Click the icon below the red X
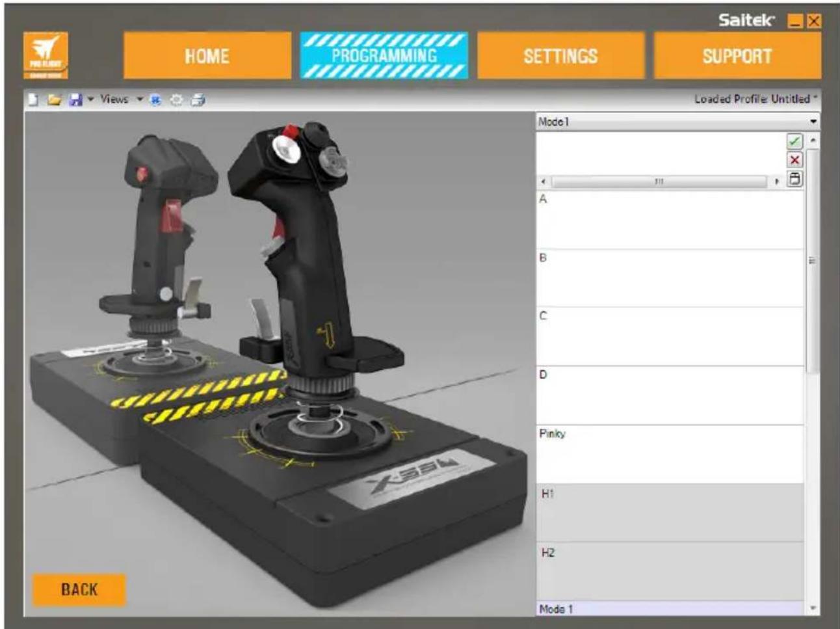 [794, 179]
